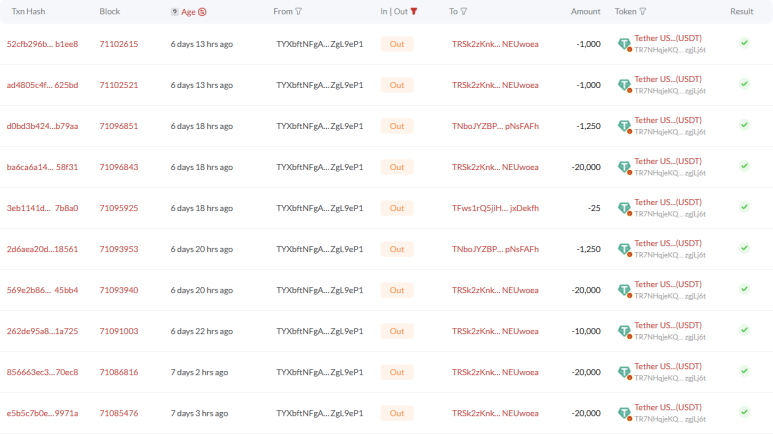Open transaction hash 569e2b86... 45bb4
The height and width of the screenshot is (434, 773).
(42, 290)
